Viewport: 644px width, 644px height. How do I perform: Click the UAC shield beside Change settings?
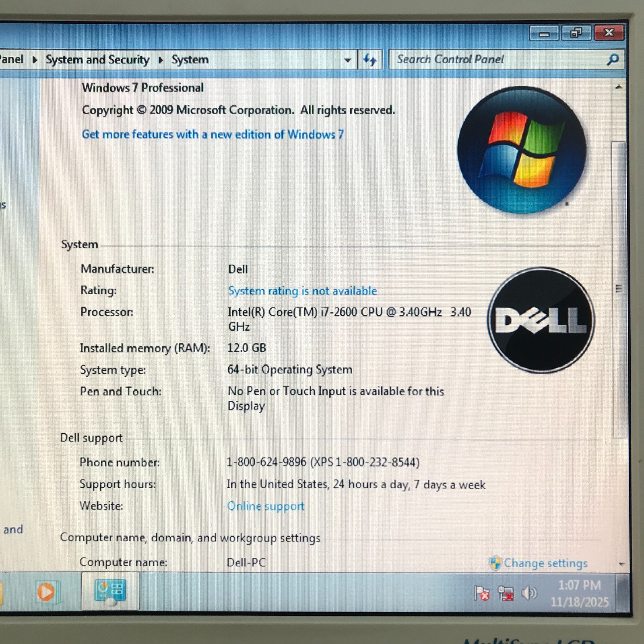click(496, 563)
